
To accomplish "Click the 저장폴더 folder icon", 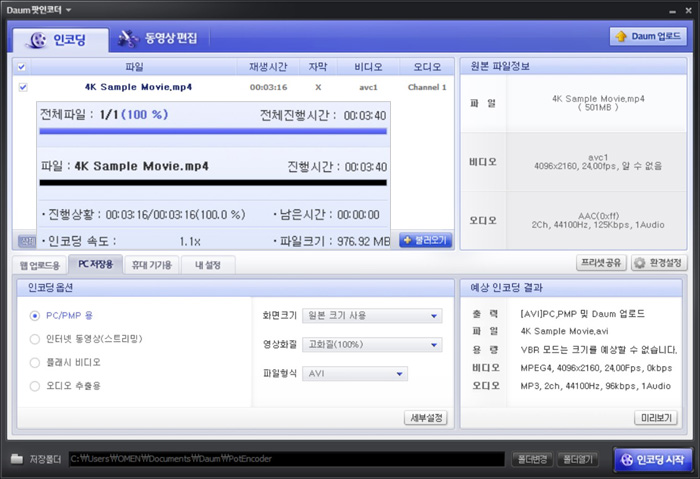I will click(17, 459).
